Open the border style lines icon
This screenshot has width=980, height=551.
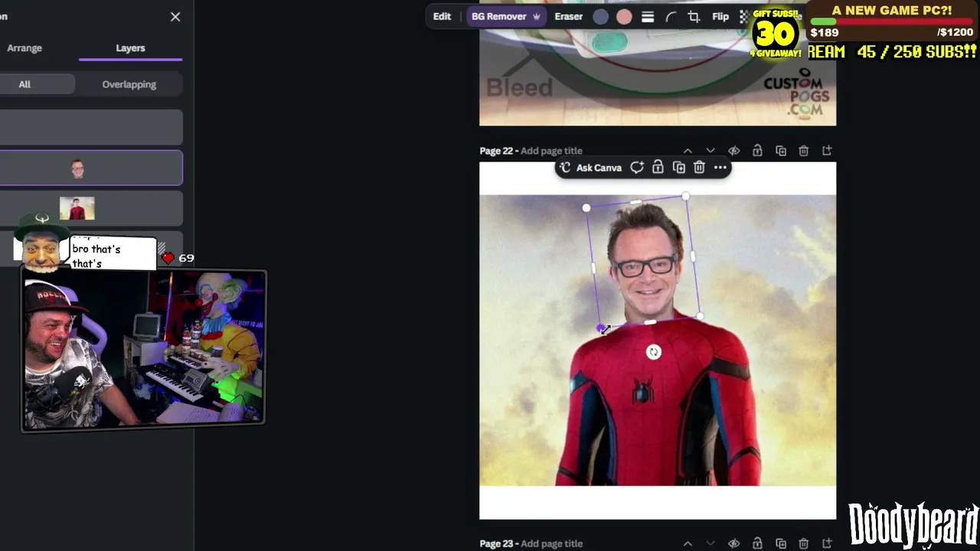tap(648, 17)
